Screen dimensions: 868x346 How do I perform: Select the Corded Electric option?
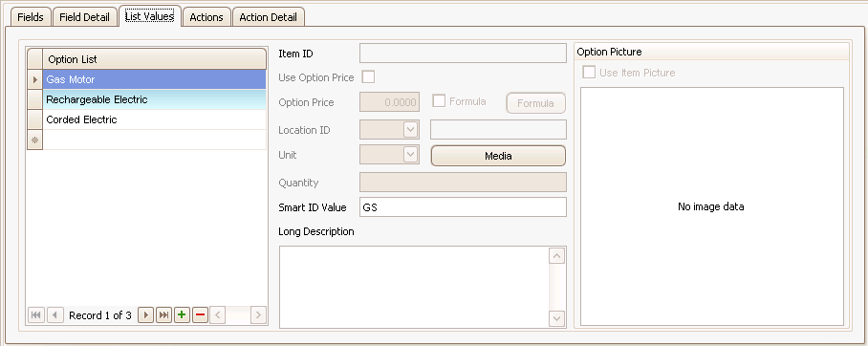[155, 119]
